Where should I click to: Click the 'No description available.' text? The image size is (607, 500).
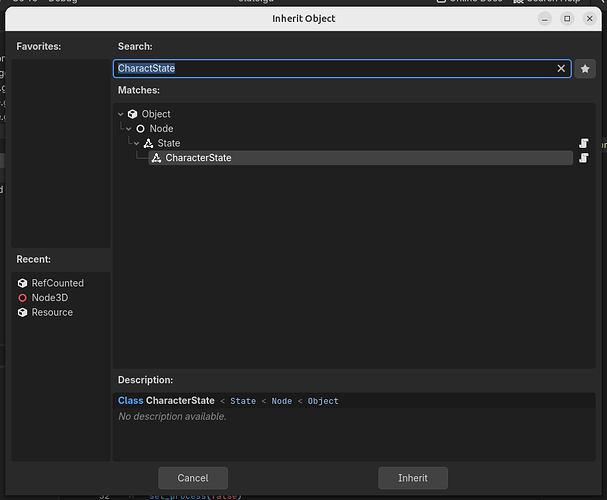172,416
